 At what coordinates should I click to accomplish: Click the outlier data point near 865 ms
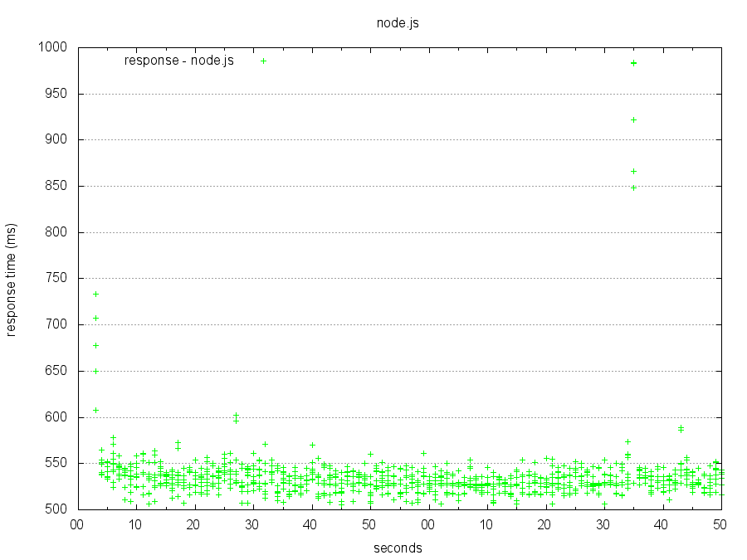point(635,172)
